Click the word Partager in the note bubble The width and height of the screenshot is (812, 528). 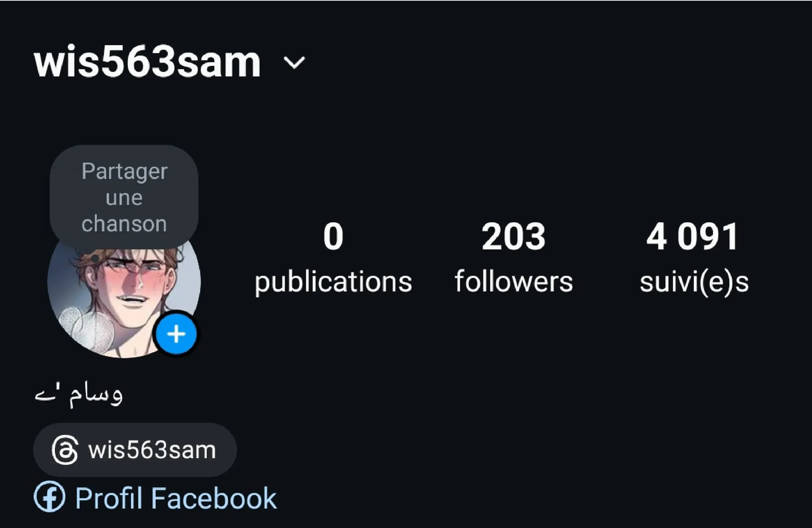pyautogui.click(x=124, y=172)
